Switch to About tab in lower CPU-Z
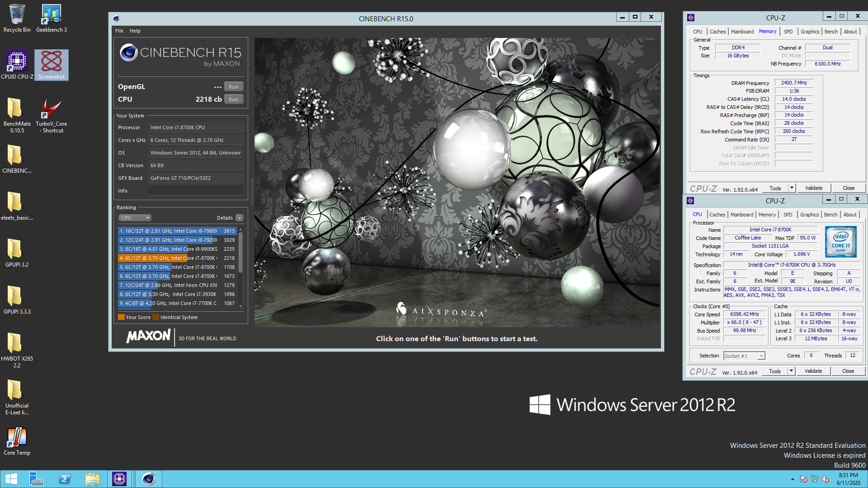The image size is (868, 488). pos(850,215)
